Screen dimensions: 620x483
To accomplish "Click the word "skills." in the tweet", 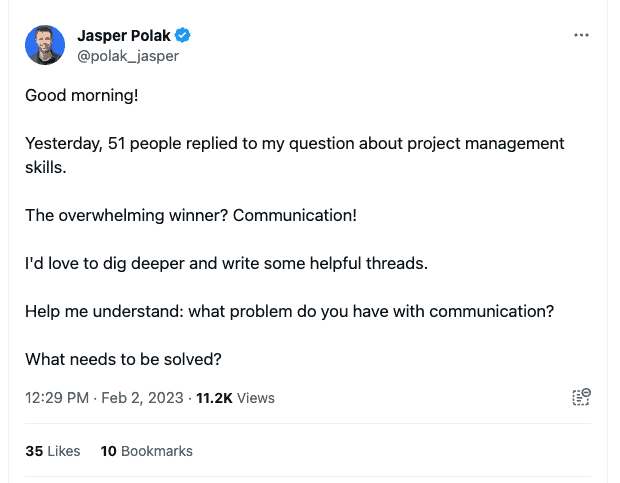I will [x=46, y=168].
